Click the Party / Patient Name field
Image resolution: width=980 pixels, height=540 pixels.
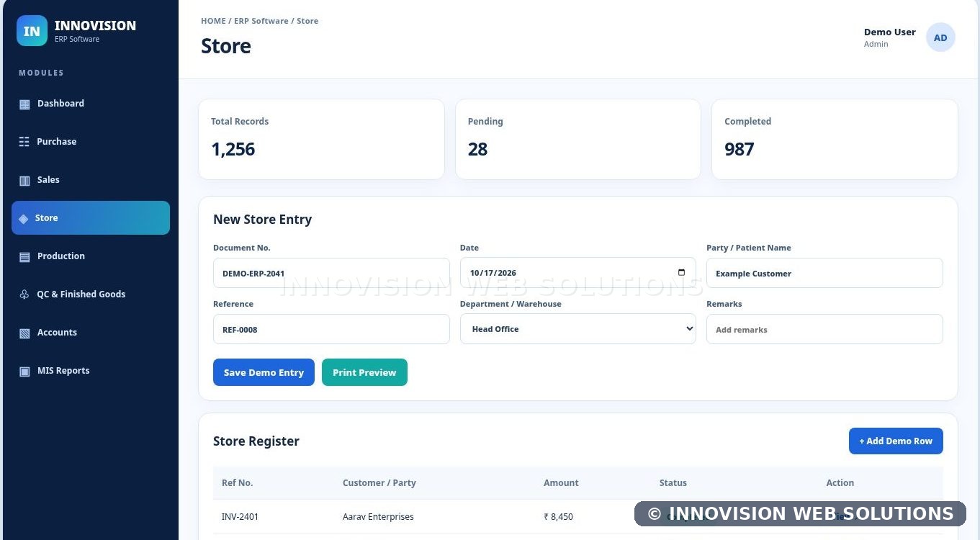pyautogui.click(x=824, y=273)
